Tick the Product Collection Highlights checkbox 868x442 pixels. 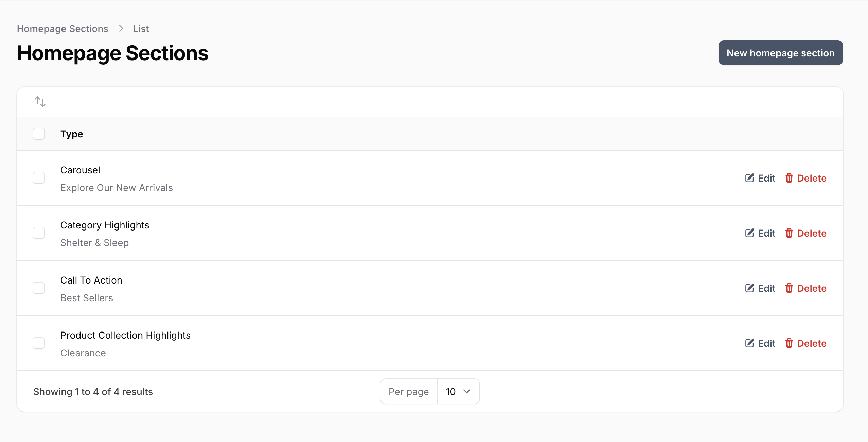point(39,343)
